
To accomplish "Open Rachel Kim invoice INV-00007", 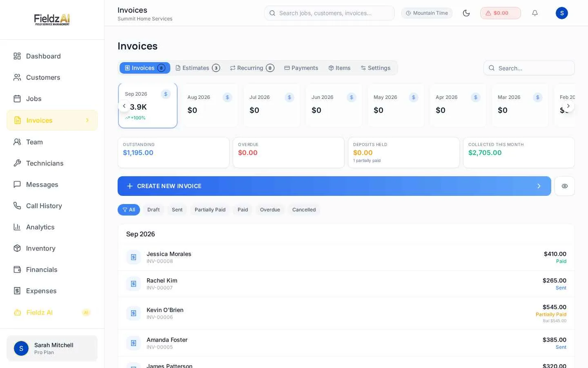I will pos(346,284).
